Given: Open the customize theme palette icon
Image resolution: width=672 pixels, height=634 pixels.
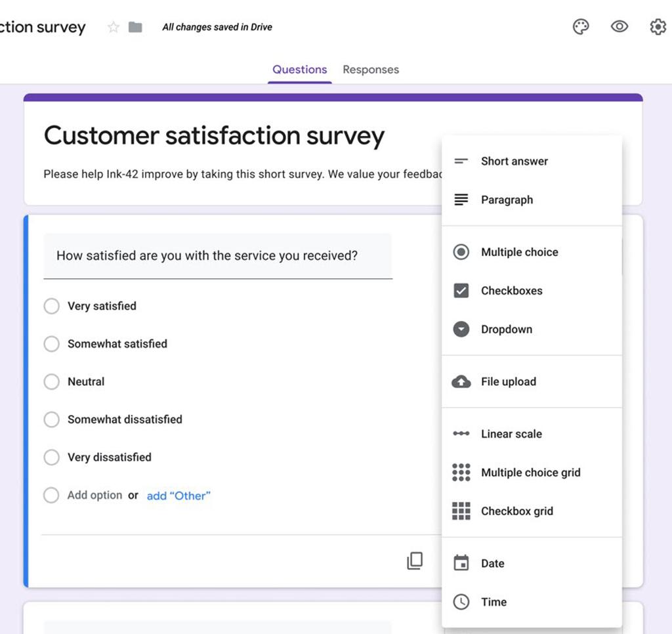Looking at the screenshot, I should point(581,27).
